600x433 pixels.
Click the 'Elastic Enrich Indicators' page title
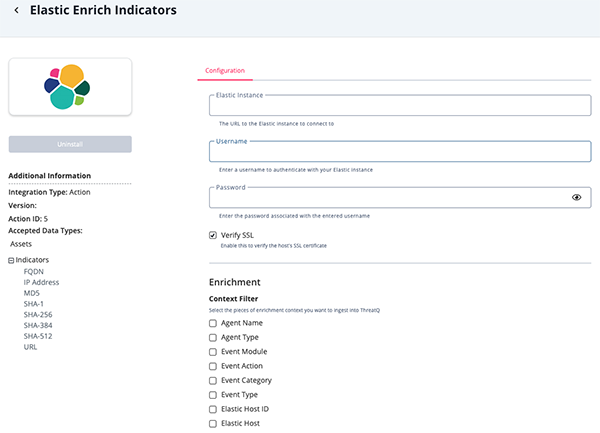[103, 10]
